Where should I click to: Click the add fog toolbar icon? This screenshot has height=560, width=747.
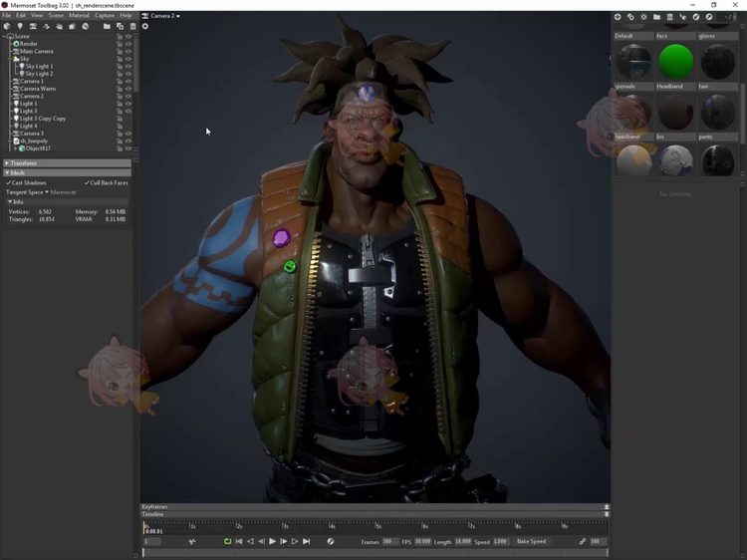59,26
